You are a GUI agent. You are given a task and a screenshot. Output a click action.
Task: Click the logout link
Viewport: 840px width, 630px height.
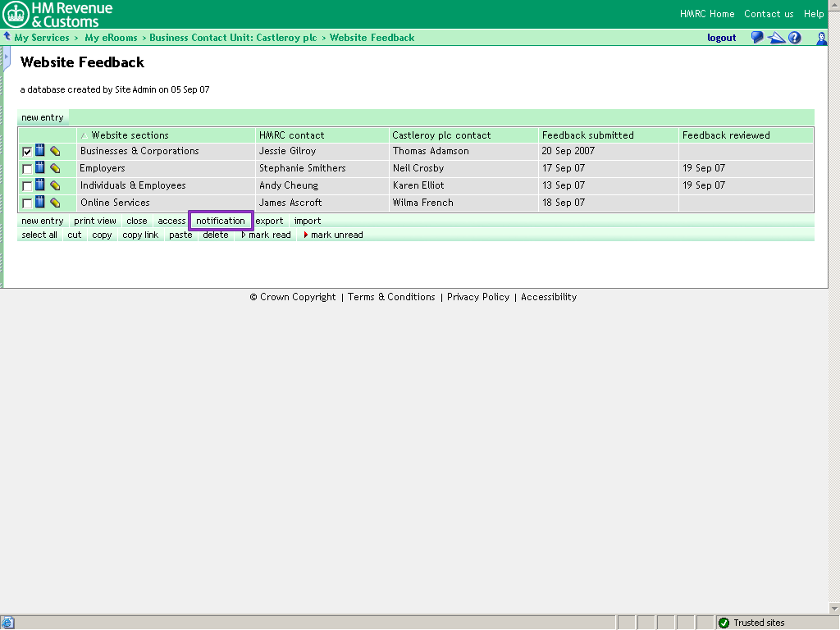tap(721, 38)
